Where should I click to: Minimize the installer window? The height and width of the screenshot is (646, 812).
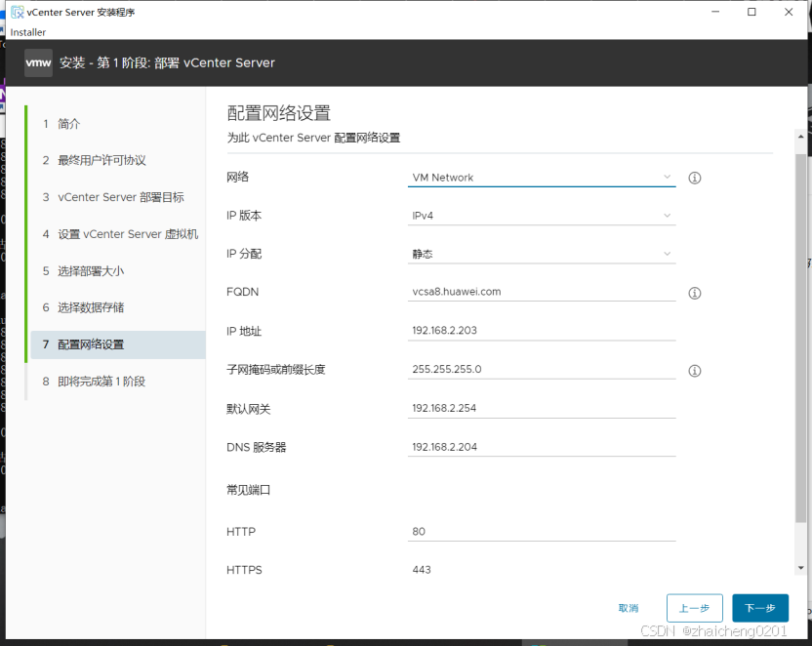(x=715, y=12)
